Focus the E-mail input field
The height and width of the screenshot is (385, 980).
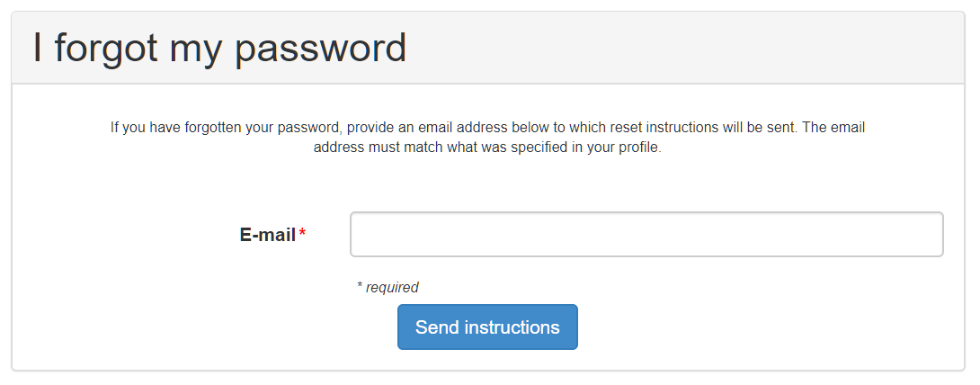646,235
